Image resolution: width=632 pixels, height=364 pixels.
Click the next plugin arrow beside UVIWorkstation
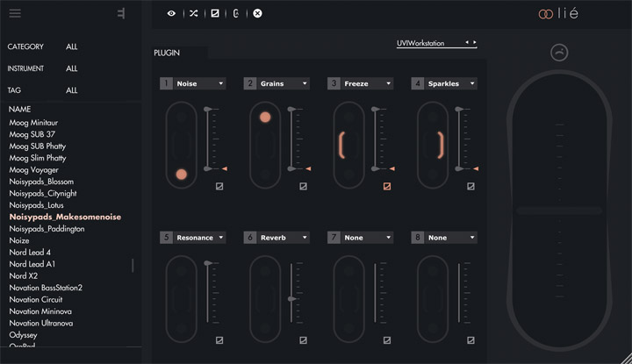point(475,42)
